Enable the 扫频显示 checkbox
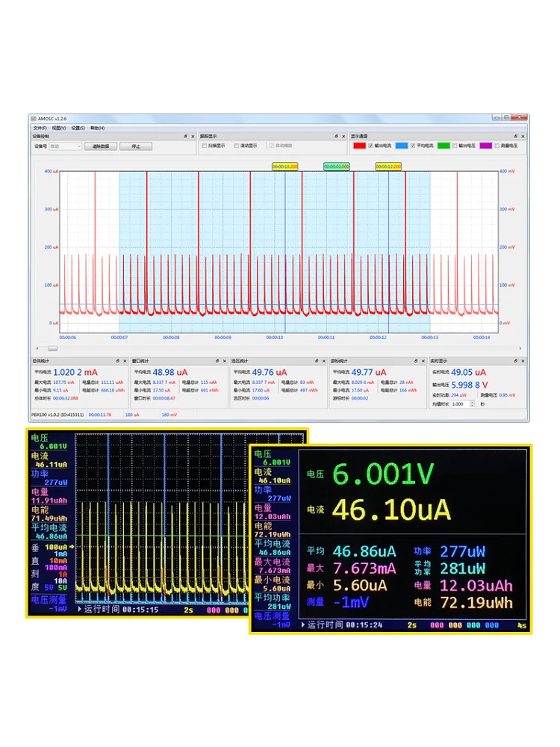The image size is (560, 747). coord(205,146)
